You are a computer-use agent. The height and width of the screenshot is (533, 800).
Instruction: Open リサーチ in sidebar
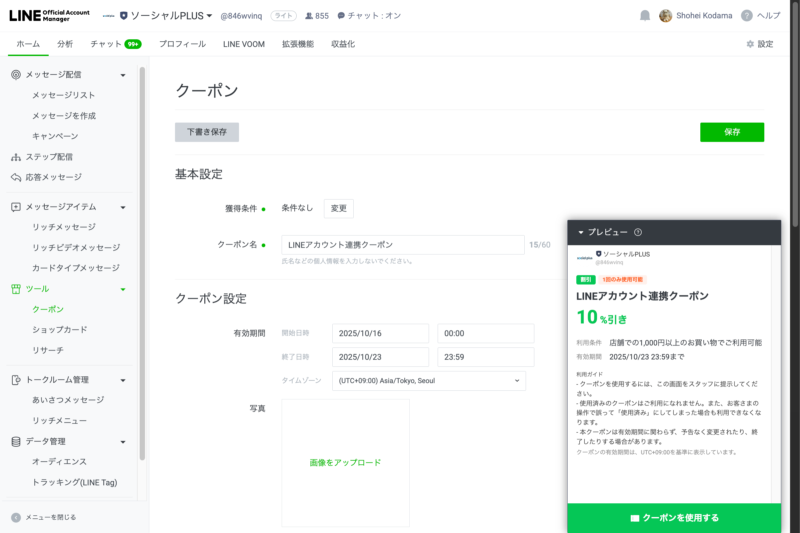pos(48,350)
